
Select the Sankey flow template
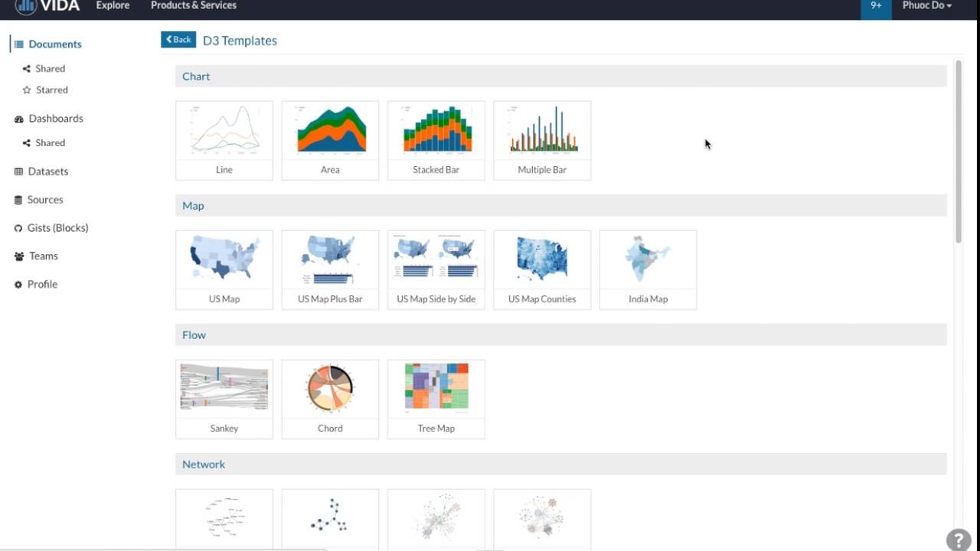click(x=224, y=399)
